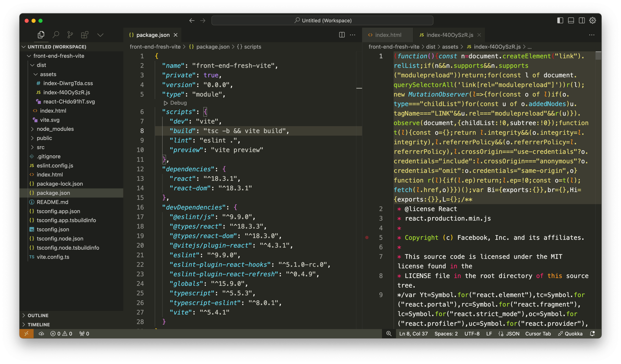Toggle the secondary side bar layout icon
The image size is (621, 364).
(x=582, y=20)
